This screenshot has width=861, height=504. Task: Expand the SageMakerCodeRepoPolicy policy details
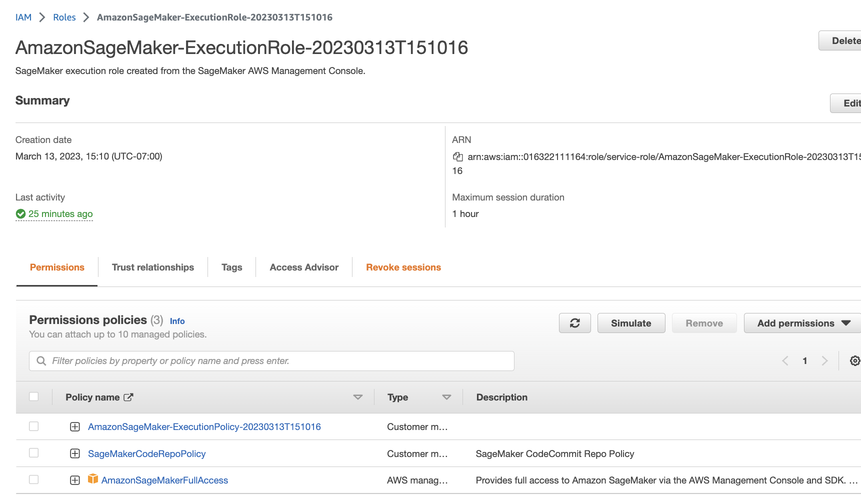(x=75, y=453)
